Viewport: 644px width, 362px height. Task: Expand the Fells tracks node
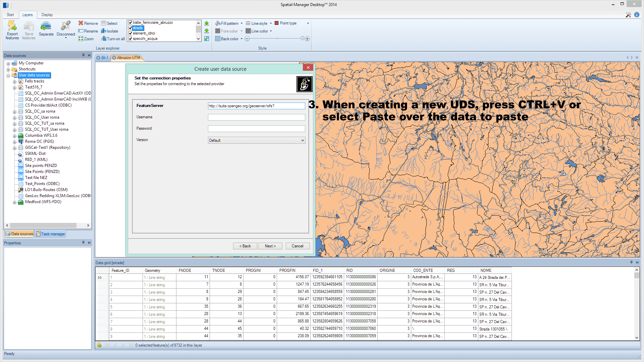click(x=14, y=81)
